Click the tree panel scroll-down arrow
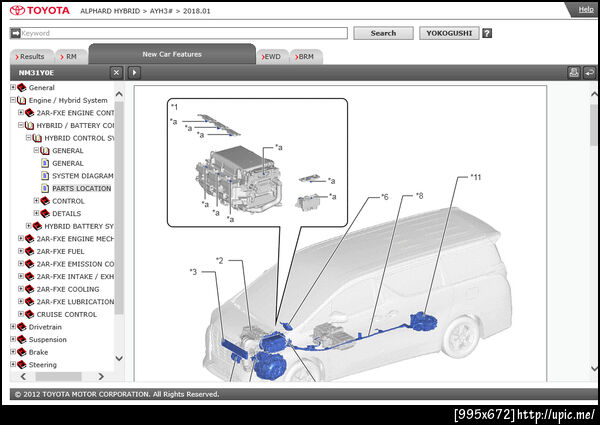This screenshot has height=425, width=600. (x=119, y=358)
